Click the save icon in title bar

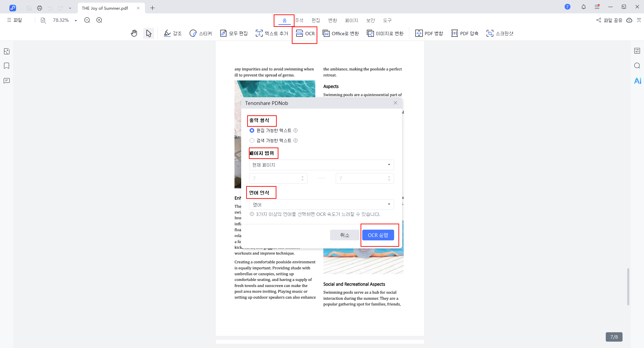[x=29, y=8]
